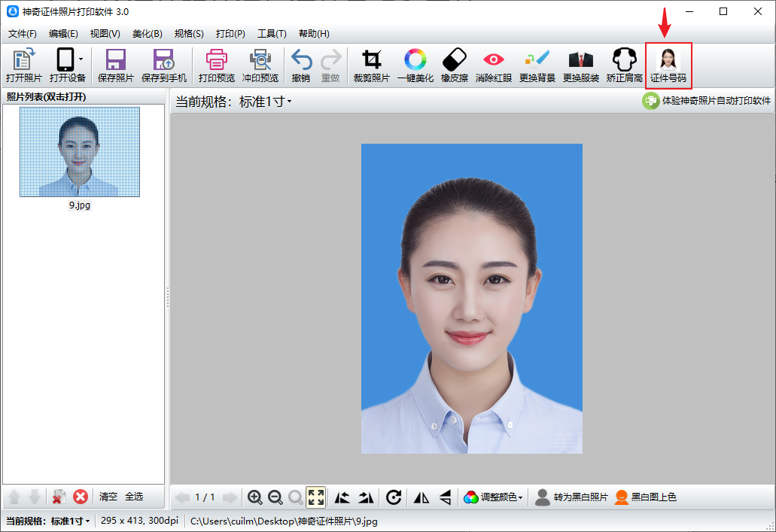Open the 更换背景 background change tool
The width and height of the screenshot is (776, 532).
tap(537, 65)
